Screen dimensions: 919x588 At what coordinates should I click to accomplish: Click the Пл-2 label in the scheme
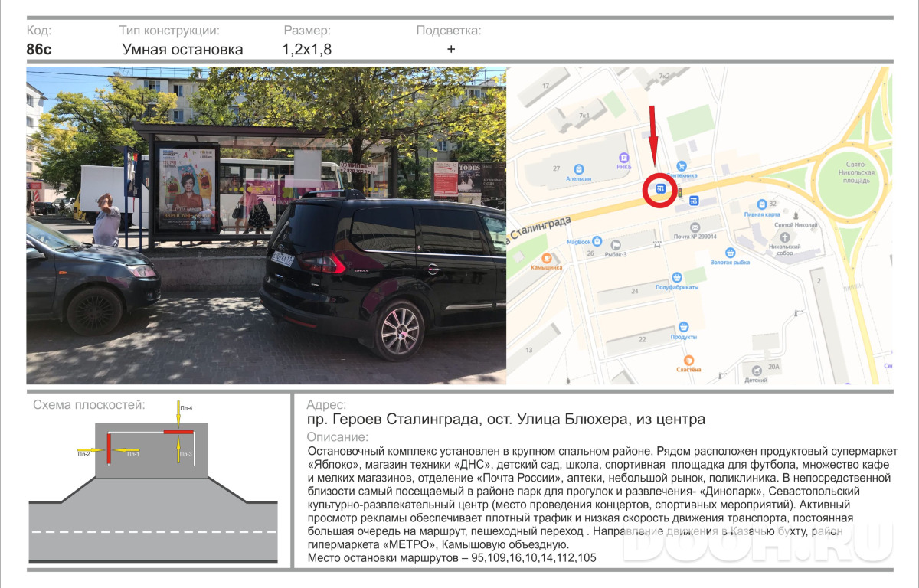coord(84,455)
